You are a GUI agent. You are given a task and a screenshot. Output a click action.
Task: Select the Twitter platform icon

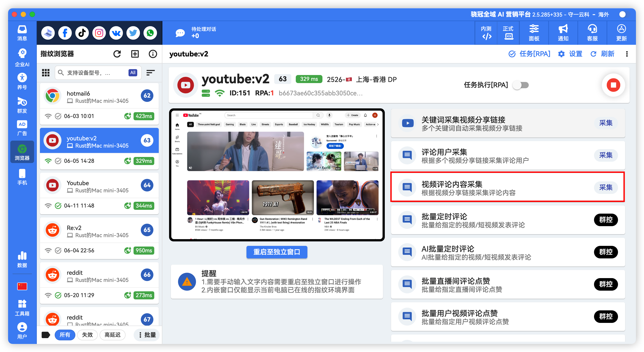[x=133, y=33]
